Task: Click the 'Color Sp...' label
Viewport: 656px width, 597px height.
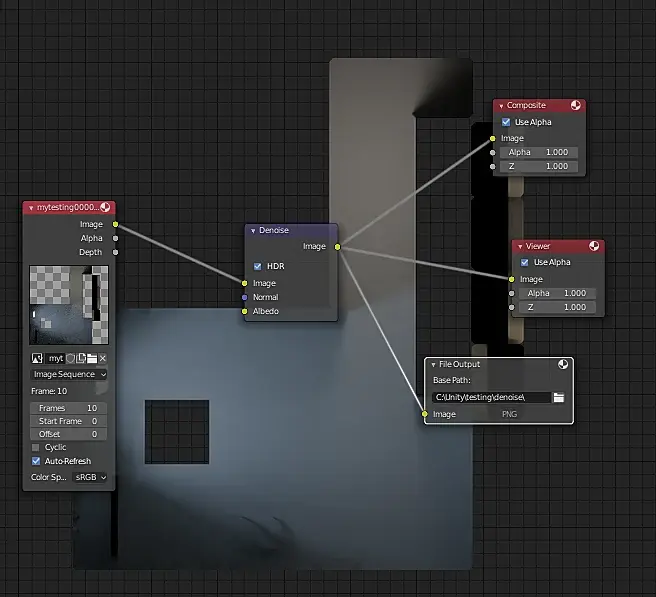Action: click(49, 477)
